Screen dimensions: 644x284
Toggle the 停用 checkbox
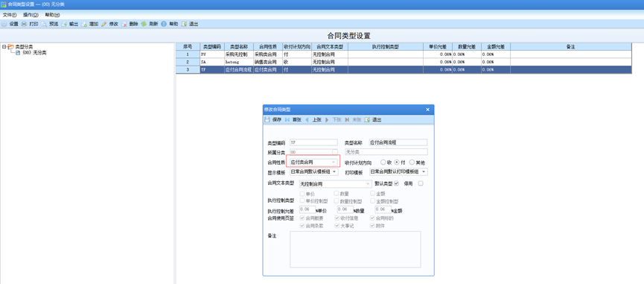(420, 183)
